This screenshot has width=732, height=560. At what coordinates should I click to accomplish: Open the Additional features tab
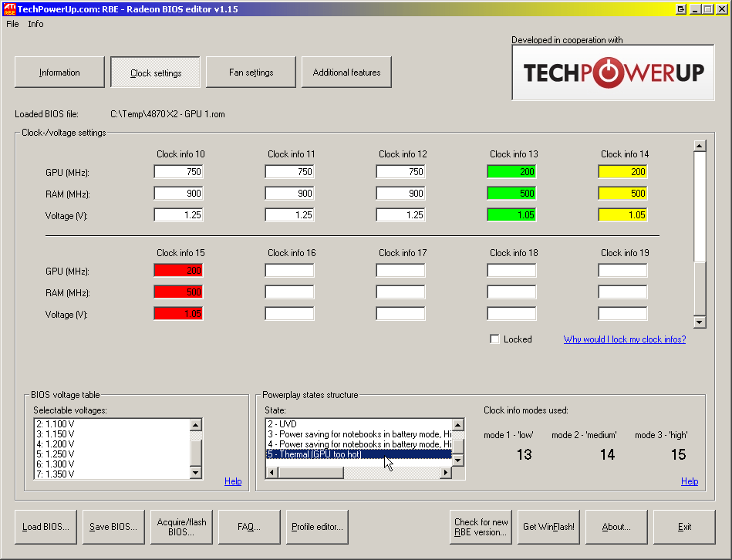pyautogui.click(x=346, y=72)
